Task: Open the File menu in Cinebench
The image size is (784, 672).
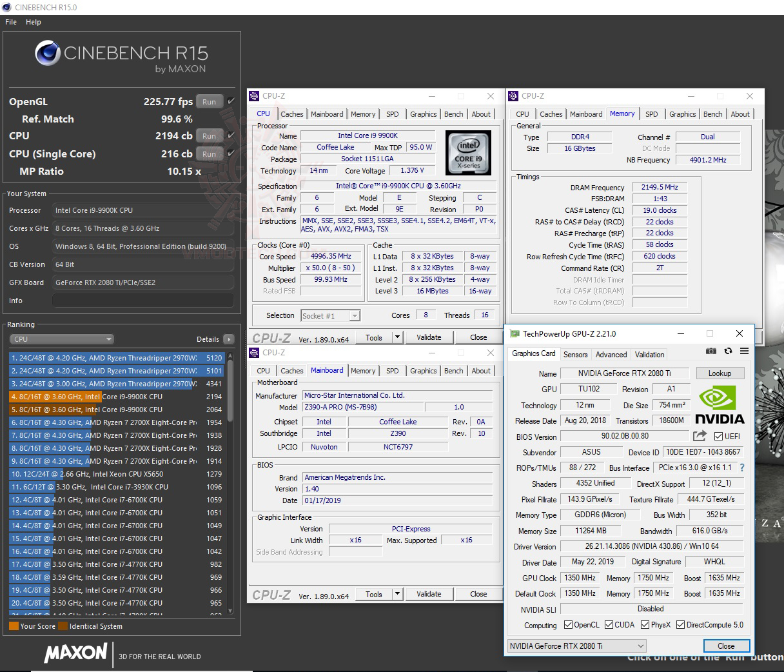Action: (x=10, y=21)
